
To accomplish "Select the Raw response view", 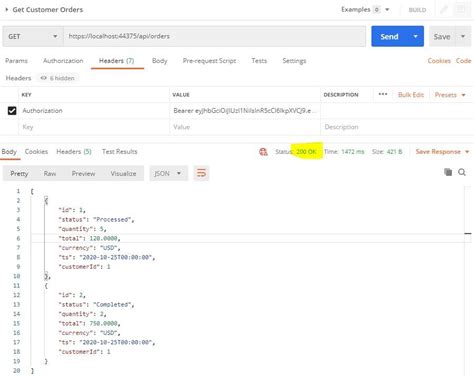I will (x=50, y=173).
